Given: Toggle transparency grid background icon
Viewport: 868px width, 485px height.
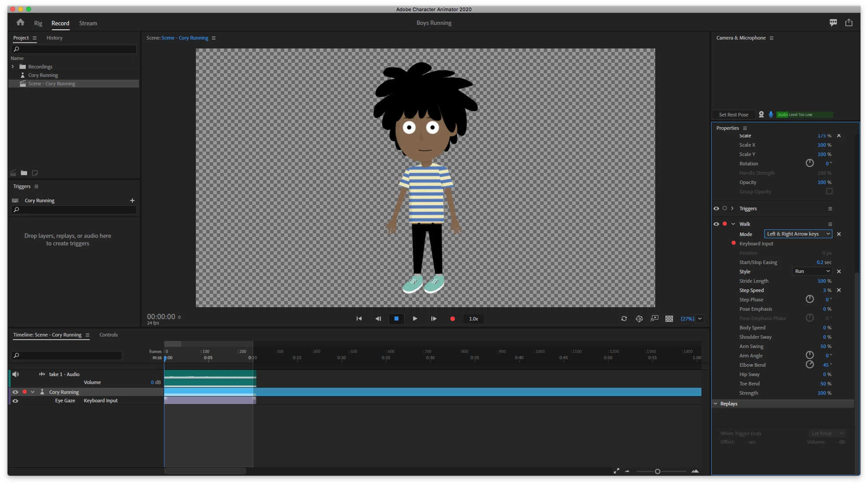Looking at the screenshot, I should tap(669, 319).
